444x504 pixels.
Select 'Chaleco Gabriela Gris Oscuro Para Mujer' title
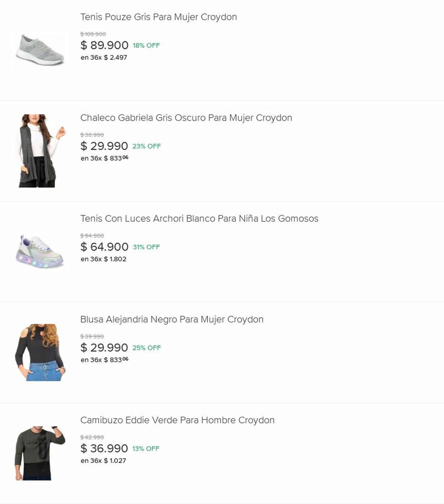[x=186, y=118]
